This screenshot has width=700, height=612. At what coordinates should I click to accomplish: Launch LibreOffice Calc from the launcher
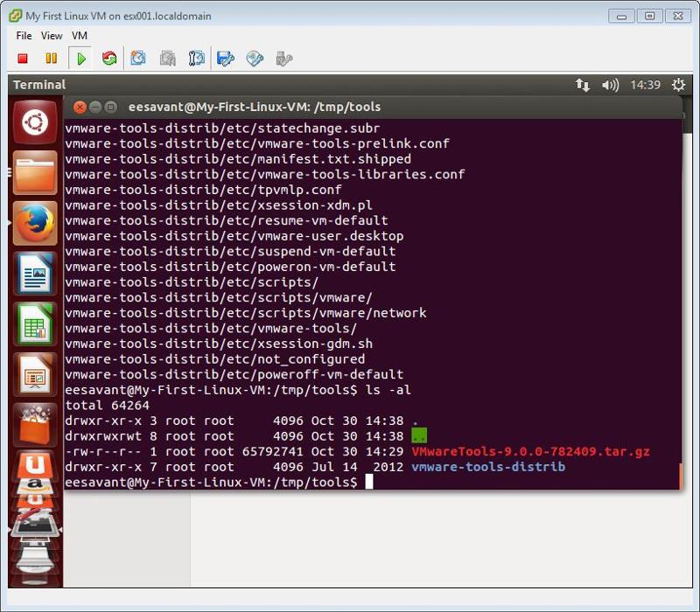tap(35, 323)
